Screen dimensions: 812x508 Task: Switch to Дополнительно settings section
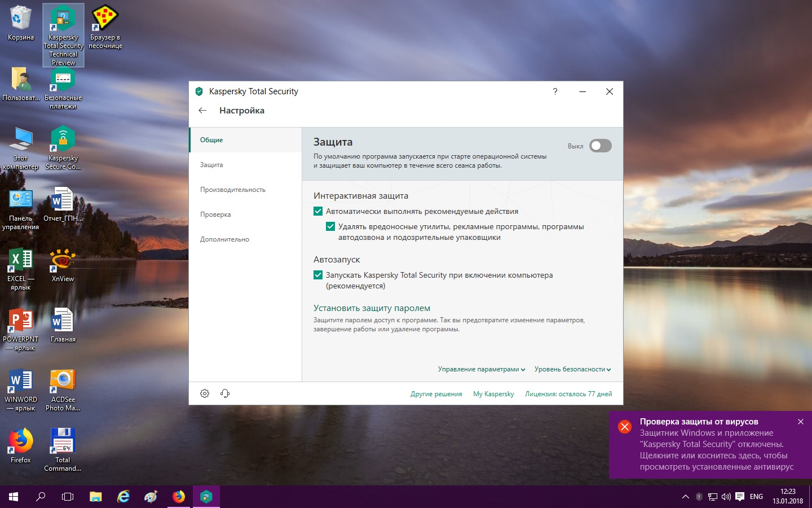tap(224, 239)
